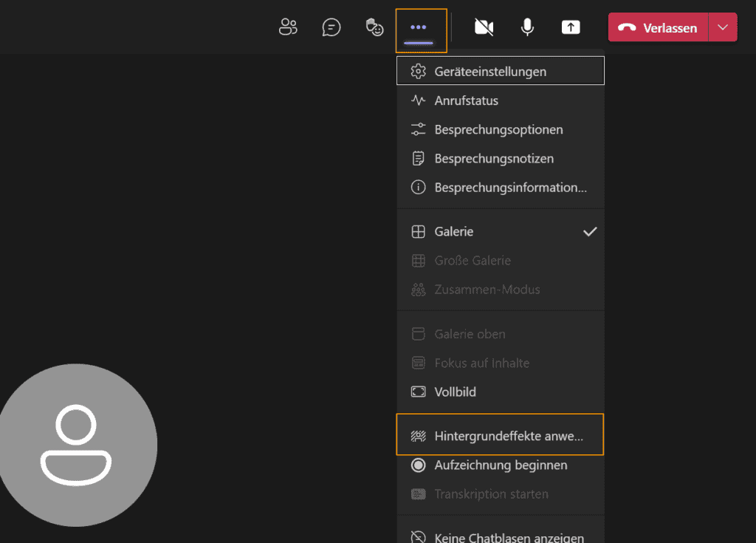Turn on the camera
The height and width of the screenshot is (543, 756).
pos(484,27)
